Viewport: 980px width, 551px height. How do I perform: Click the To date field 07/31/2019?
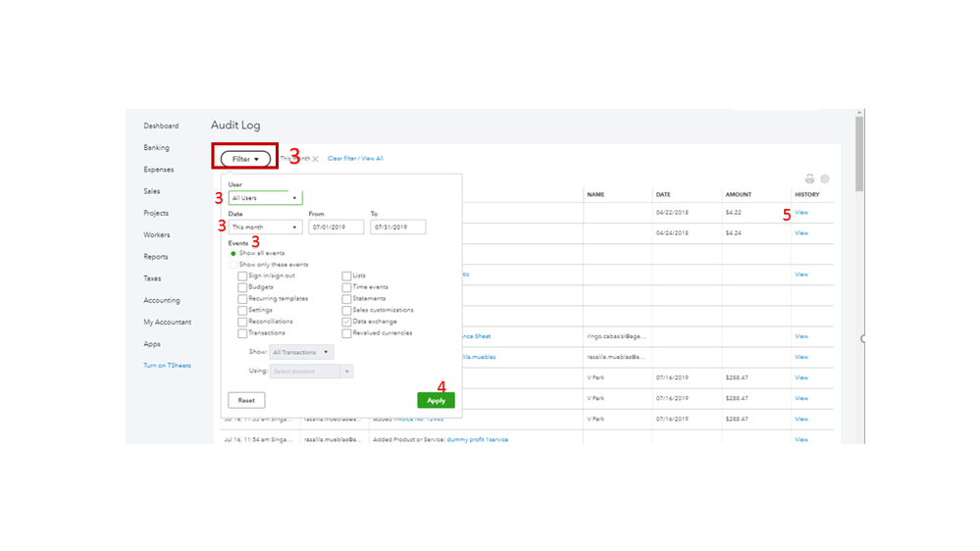pos(398,227)
